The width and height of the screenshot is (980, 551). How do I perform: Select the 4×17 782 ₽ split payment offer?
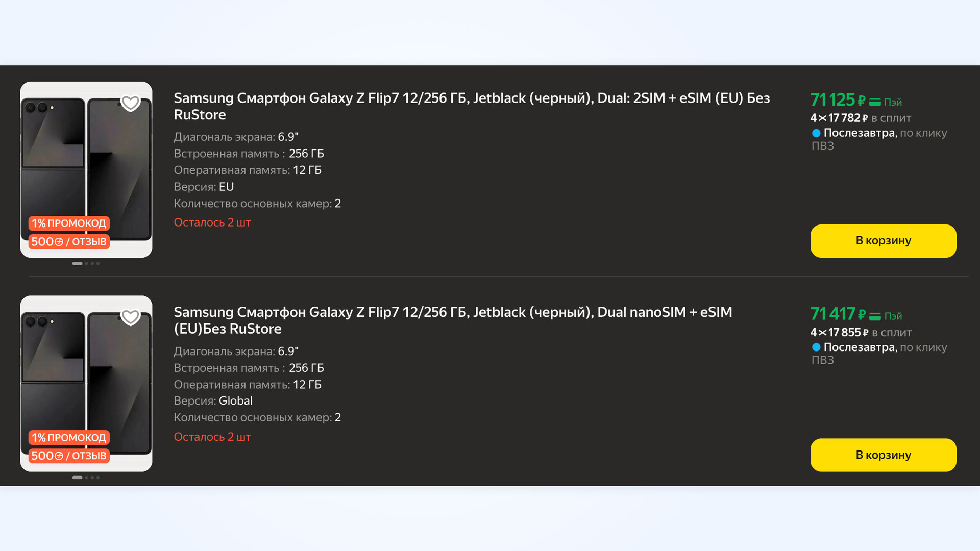pyautogui.click(x=861, y=118)
